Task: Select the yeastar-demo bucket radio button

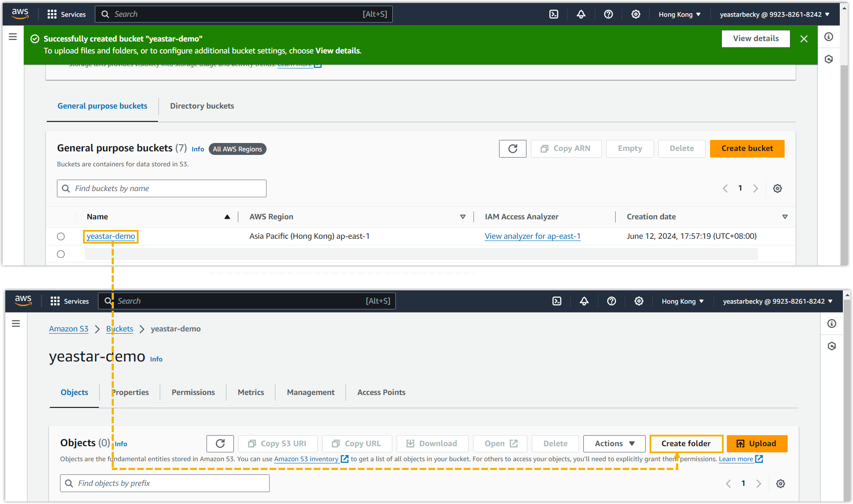Action: click(x=61, y=237)
